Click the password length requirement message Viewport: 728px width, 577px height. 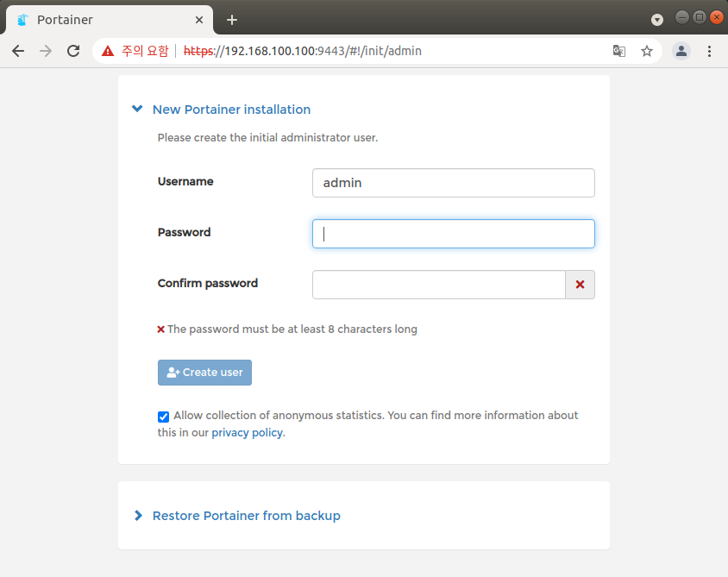tap(287, 329)
